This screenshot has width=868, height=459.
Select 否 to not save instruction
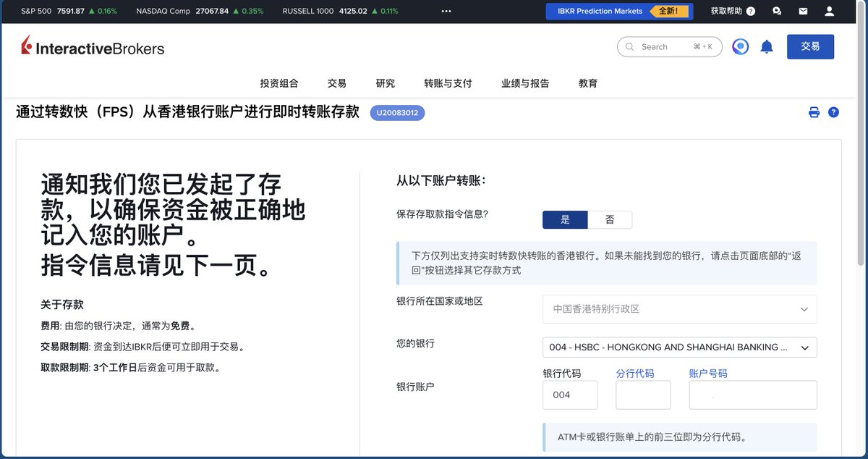610,220
